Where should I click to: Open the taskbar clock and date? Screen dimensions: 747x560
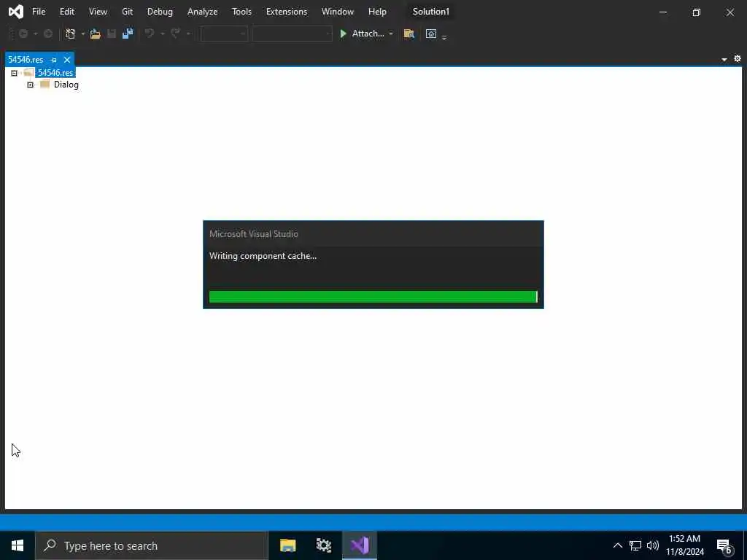[x=684, y=545]
